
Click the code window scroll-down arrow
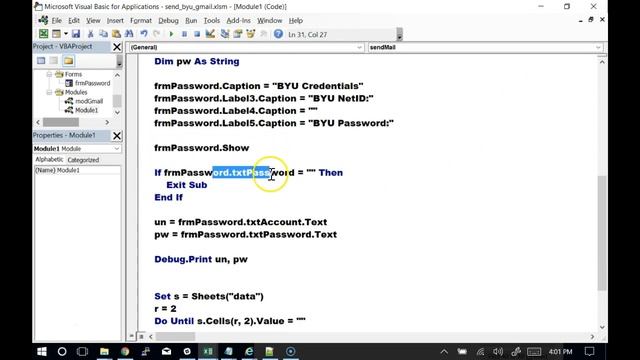pos(602,327)
